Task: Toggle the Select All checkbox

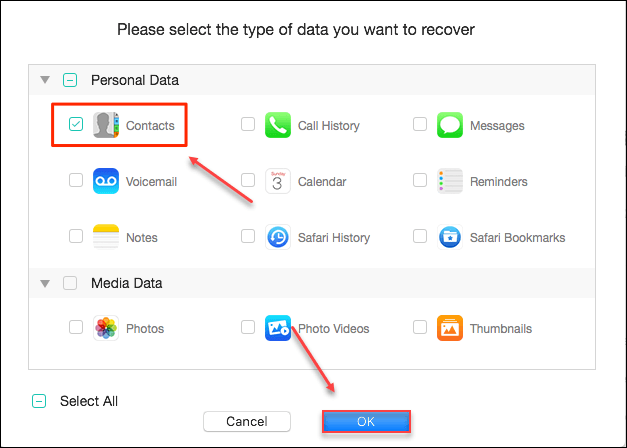Action: click(x=39, y=401)
